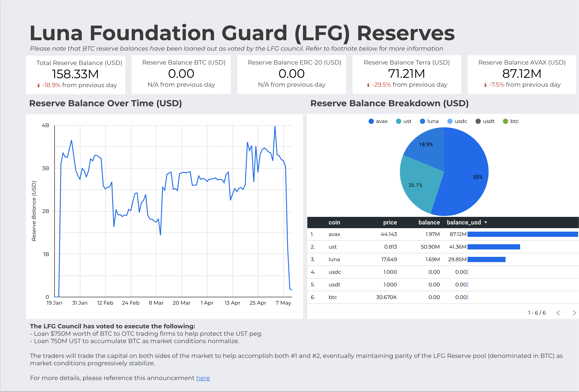Click the ust legend color dot

point(398,121)
